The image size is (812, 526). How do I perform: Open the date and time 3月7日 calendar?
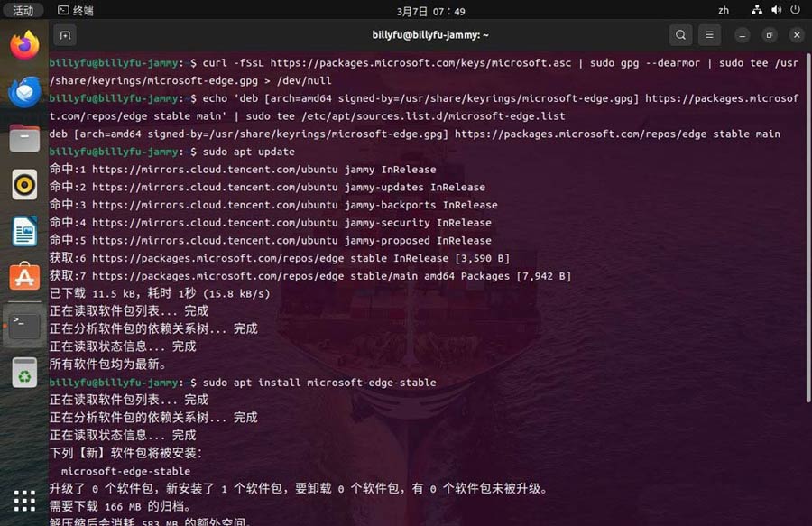coord(431,11)
